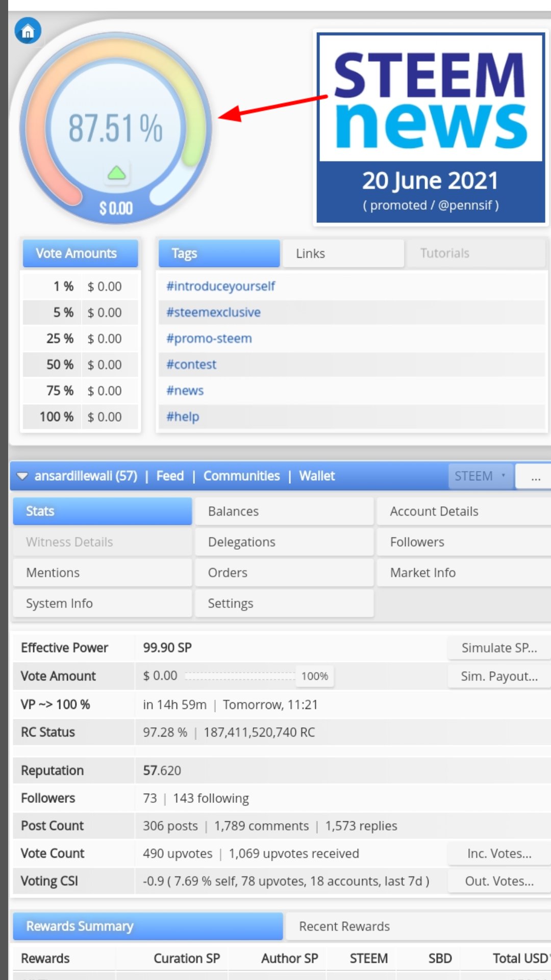
Task: Click the SBD column header
Action: point(440,959)
